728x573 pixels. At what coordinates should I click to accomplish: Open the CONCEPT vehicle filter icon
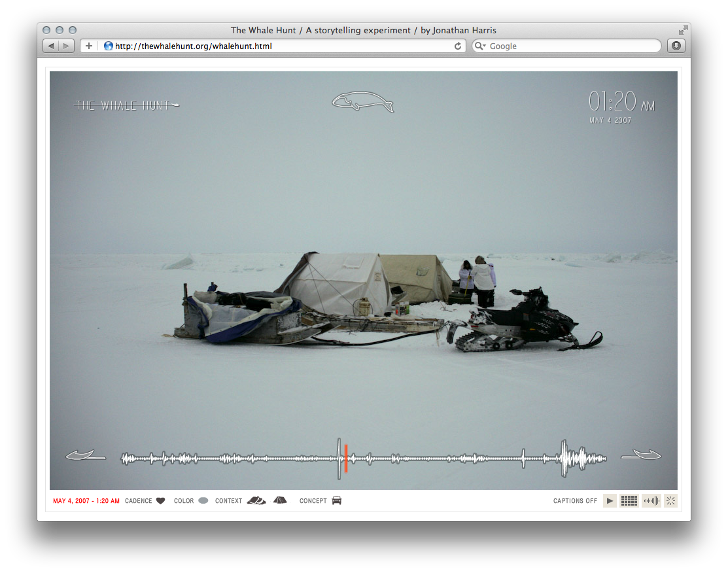(x=336, y=500)
